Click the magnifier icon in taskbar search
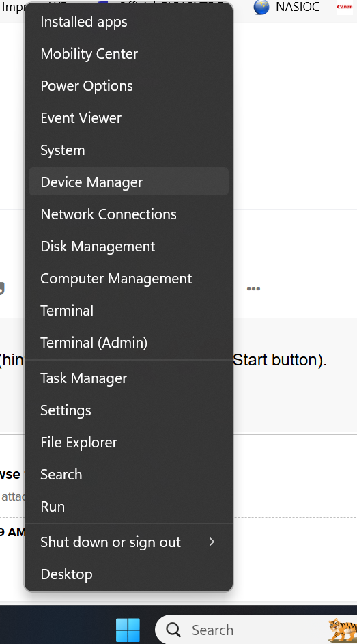This screenshot has height=644, width=357. [173, 630]
